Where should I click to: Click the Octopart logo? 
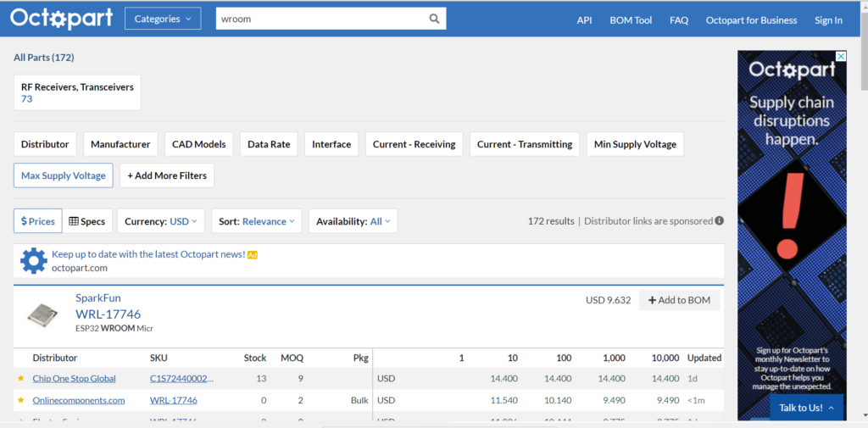[x=61, y=19]
